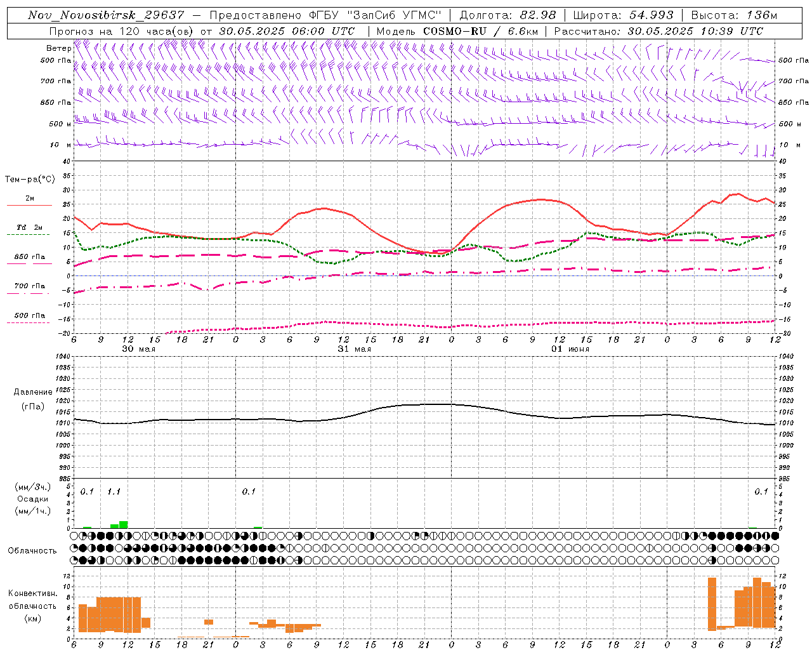Screen dimensions: 812x650
Task: Click the provider text ФГБУ "ЗапСиб УГМС"
Action: click(x=374, y=15)
